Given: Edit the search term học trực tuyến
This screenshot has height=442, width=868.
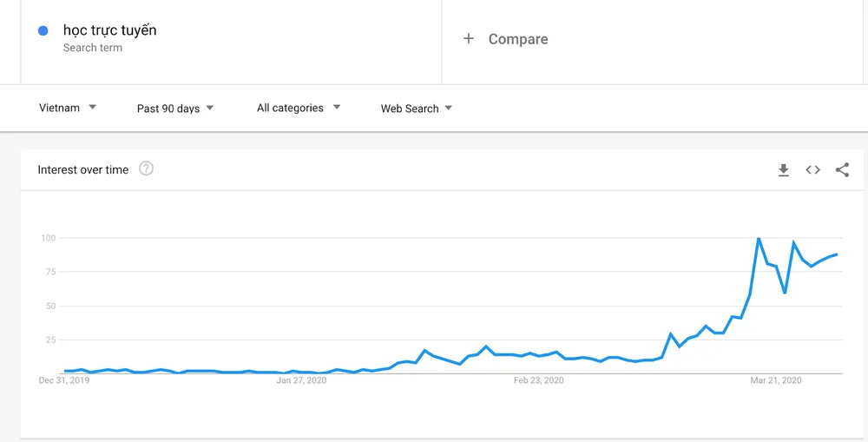Looking at the screenshot, I should click(x=110, y=30).
